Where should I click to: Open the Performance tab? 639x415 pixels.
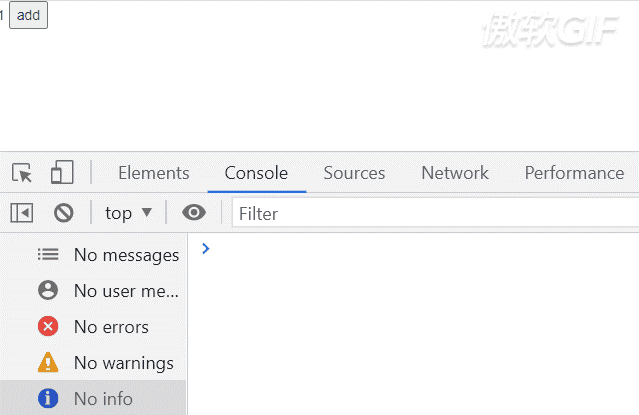[x=574, y=173]
